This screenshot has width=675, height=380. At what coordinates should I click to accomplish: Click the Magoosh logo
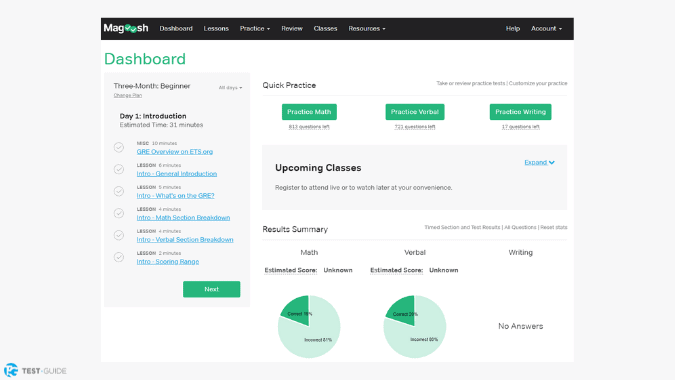126,28
